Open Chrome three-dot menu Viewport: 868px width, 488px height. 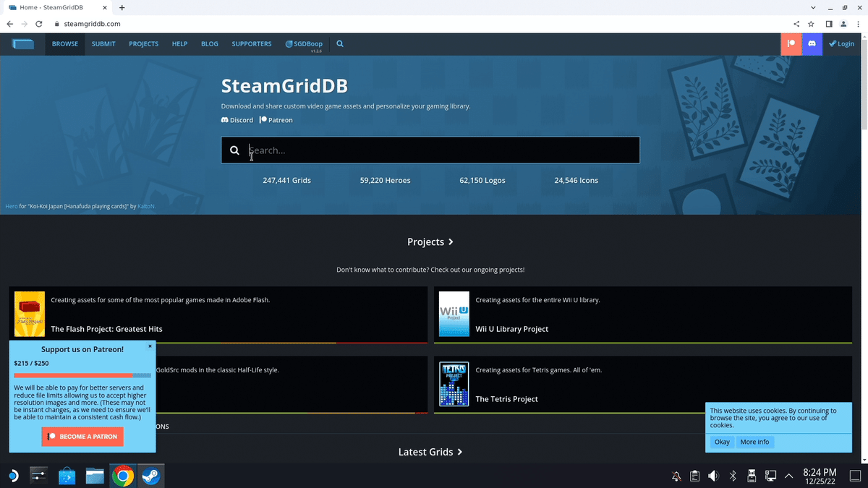point(858,24)
